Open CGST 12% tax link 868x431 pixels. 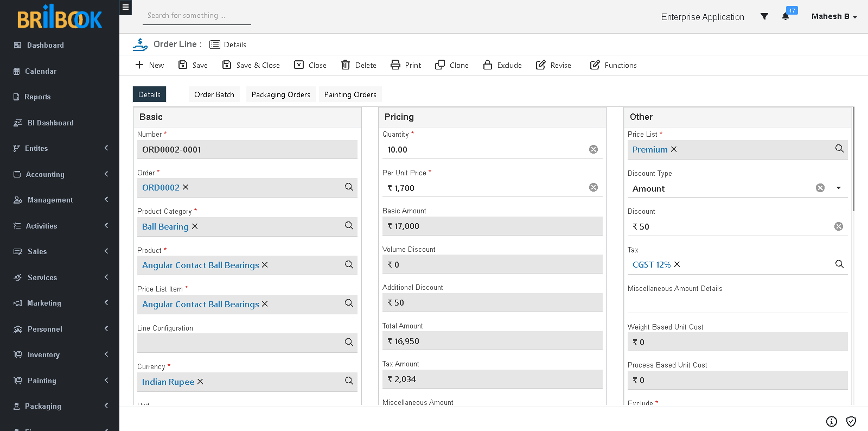point(652,264)
